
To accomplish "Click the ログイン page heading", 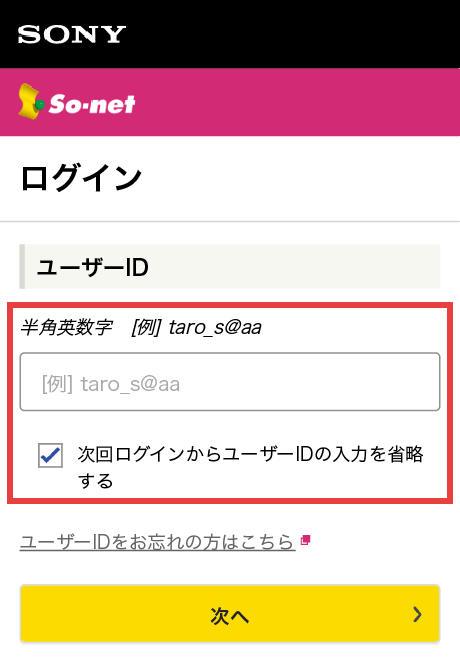I will click(x=81, y=179).
